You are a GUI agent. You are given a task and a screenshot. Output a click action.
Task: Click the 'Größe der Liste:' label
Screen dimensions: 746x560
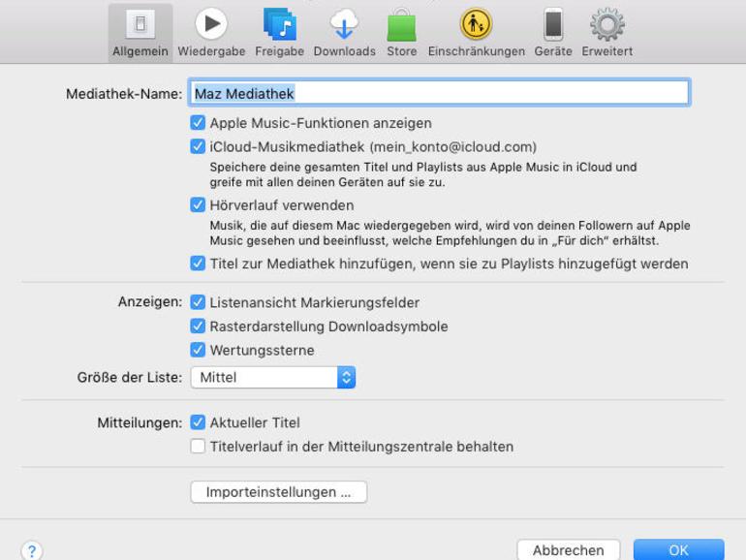(x=130, y=377)
